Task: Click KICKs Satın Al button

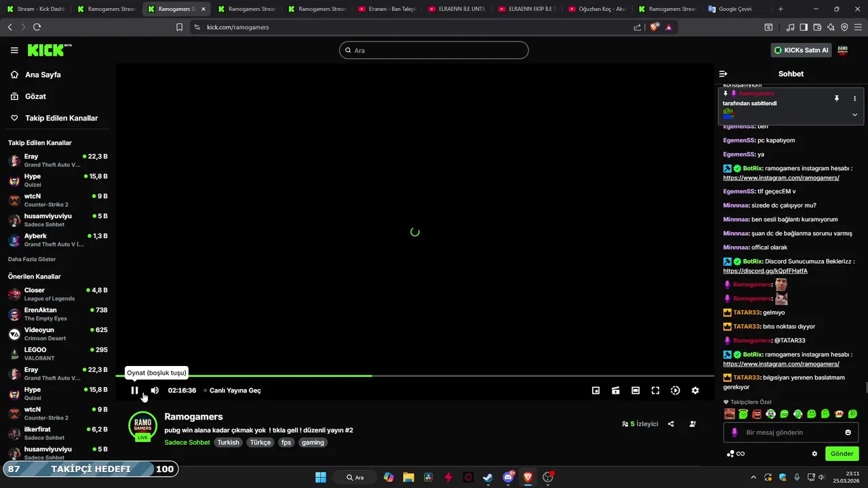Action: click(802, 50)
